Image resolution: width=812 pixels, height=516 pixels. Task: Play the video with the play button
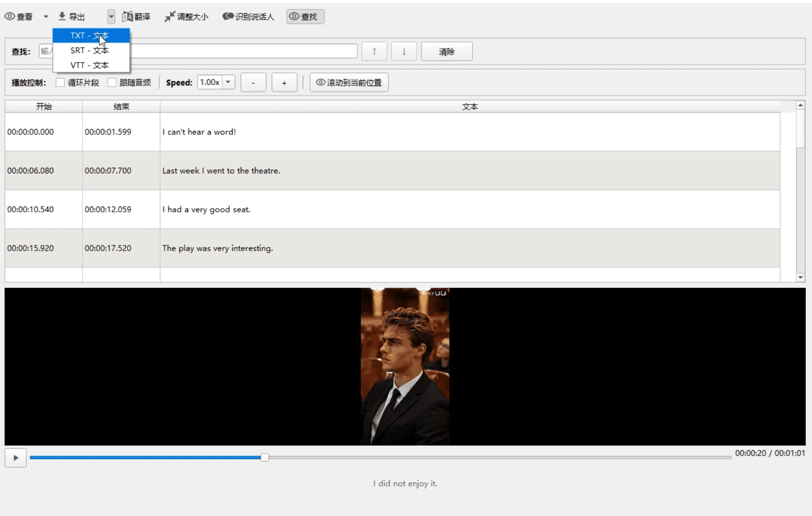click(16, 458)
